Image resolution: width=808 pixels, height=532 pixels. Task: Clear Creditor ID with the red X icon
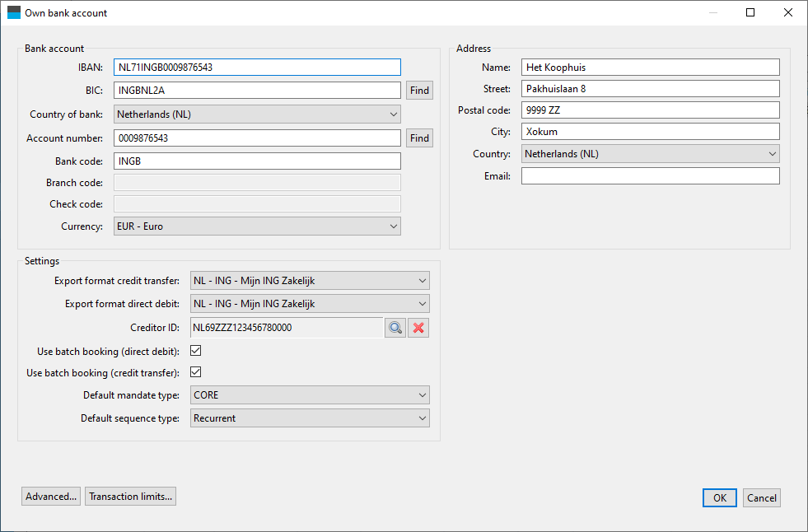click(418, 328)
